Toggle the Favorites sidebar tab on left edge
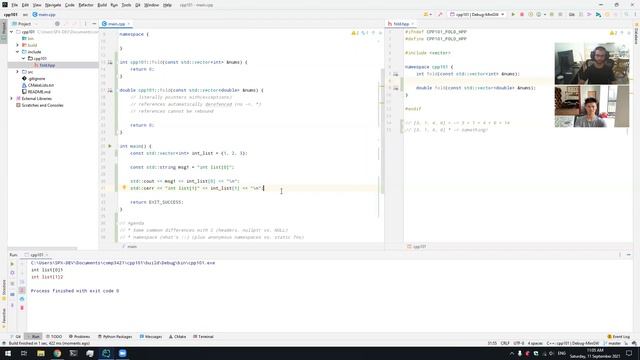This screenshot has height=360, width=640. (x=4, y=318)
